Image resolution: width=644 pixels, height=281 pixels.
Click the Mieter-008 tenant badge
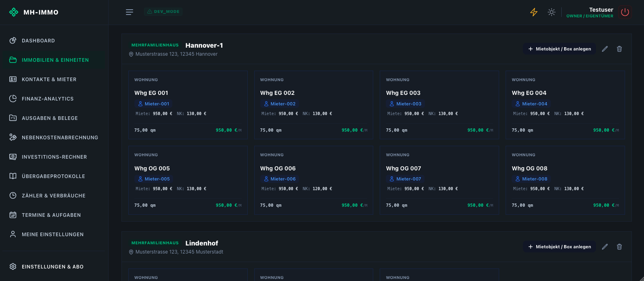[531, 179]
